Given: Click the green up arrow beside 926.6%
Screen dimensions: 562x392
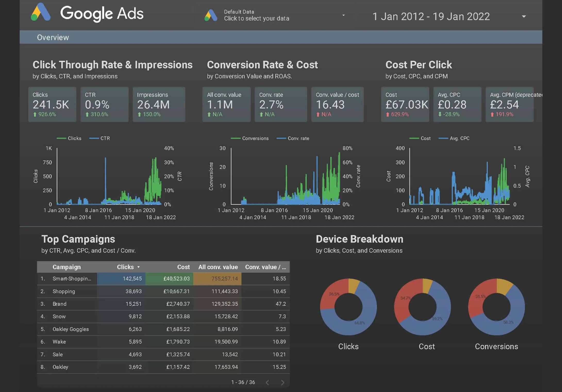Looking at the screenshot, I should point(35,114).
